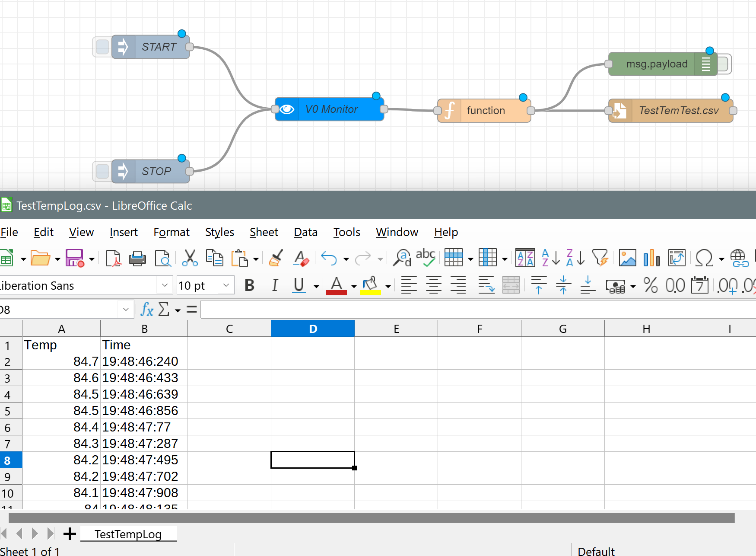Image resolution: width=756 pixels, height=556 pixels.
Task: Click the Copy icon
Action: [x=214, y=258]
